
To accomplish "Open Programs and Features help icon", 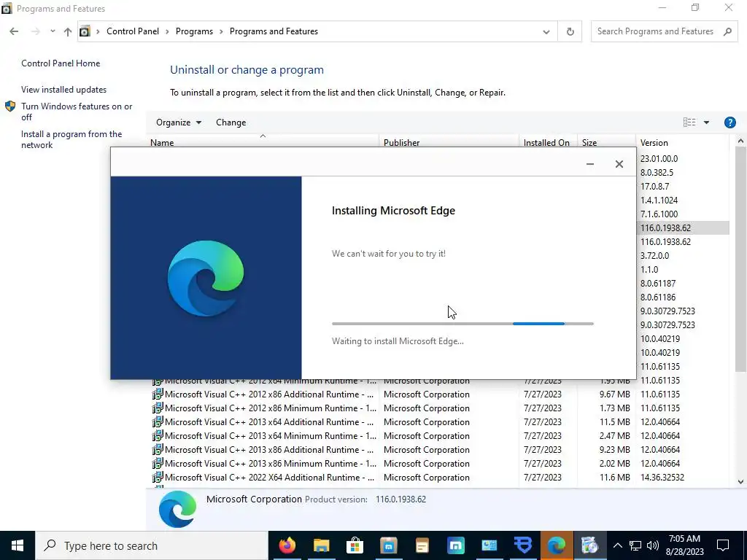I will click(729, 122).
